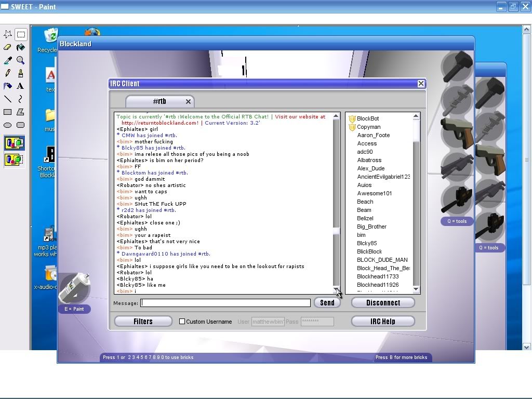The width and height of the screenshot is (532, 399).
Task: Enable the Custom Username checkbox
Action: [x=182, y=321]
